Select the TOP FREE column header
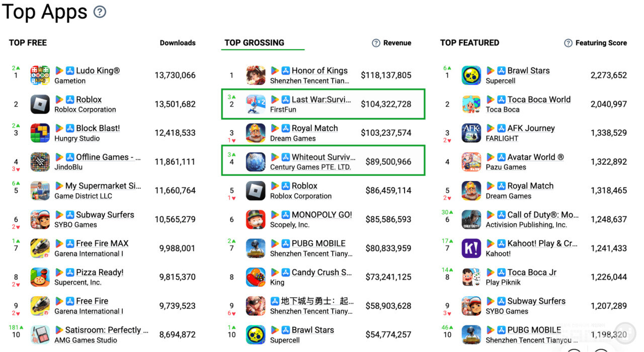Viewport: 644px width, 352px height. click(28, 43)
